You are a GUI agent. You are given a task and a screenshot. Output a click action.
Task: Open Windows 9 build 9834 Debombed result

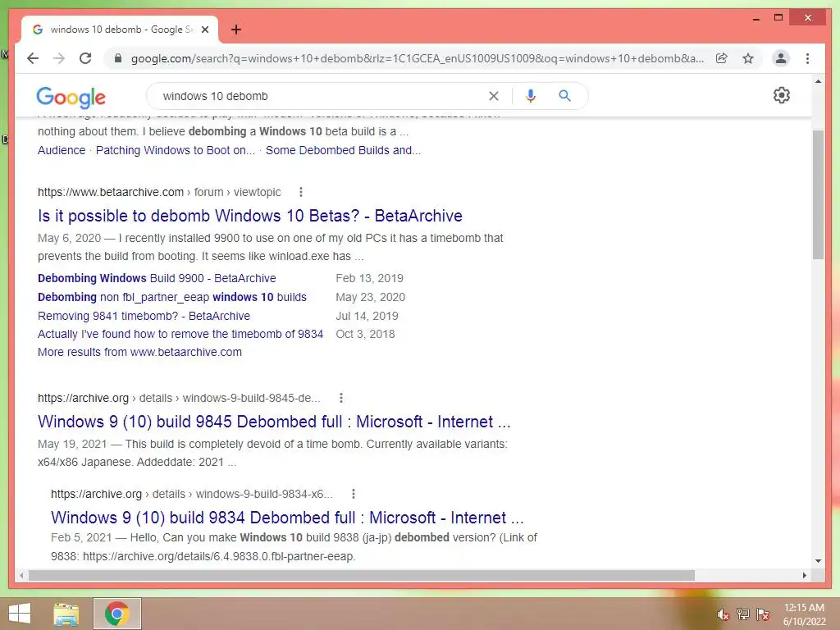coord(286,518)
